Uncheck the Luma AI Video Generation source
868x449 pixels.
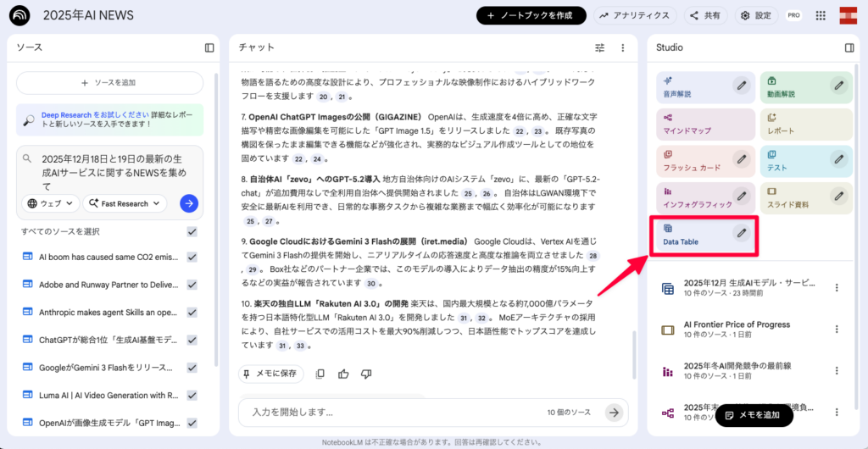[x=192, y=395]
